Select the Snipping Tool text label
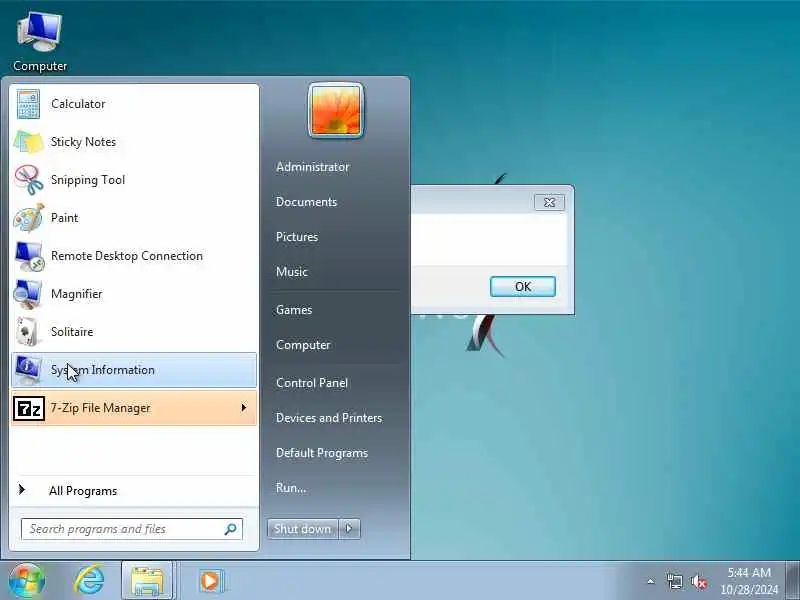 pos(88,180)
